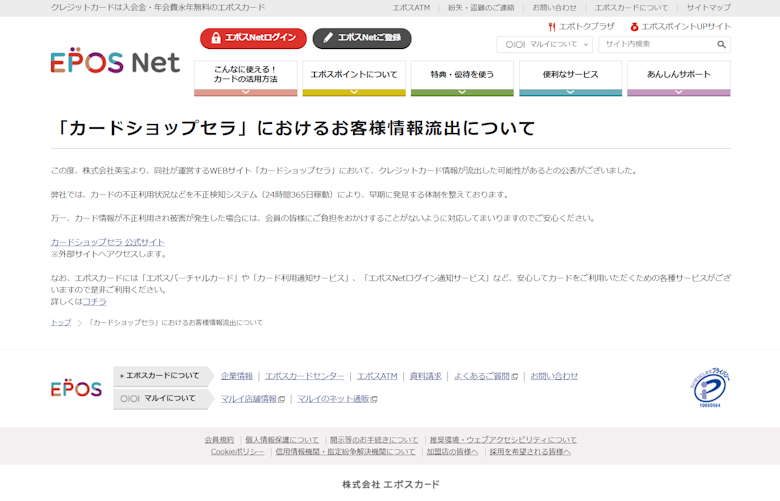Open 個人情報保護について link

(282, 440)
